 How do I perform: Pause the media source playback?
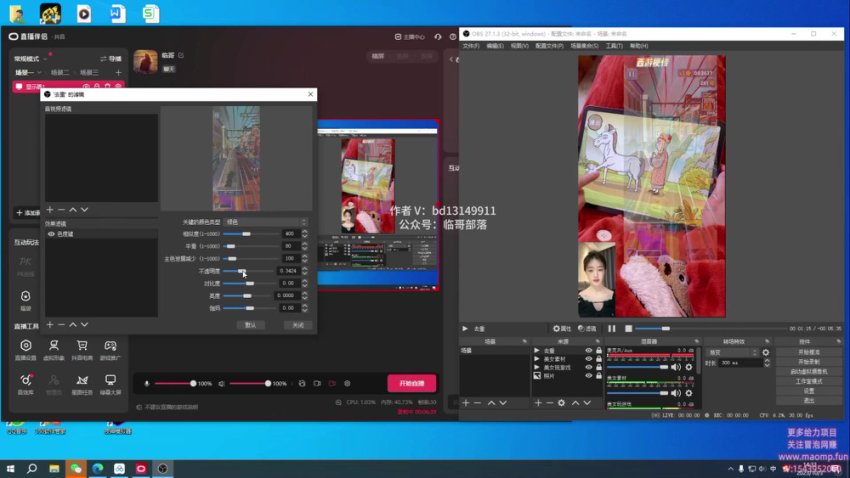click(611, 328)
